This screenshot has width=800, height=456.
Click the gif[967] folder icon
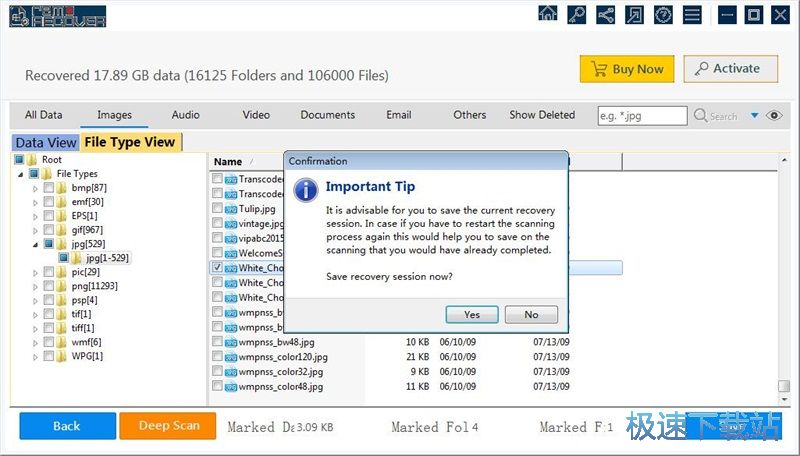pyautogui.click(x=62, y=230)
